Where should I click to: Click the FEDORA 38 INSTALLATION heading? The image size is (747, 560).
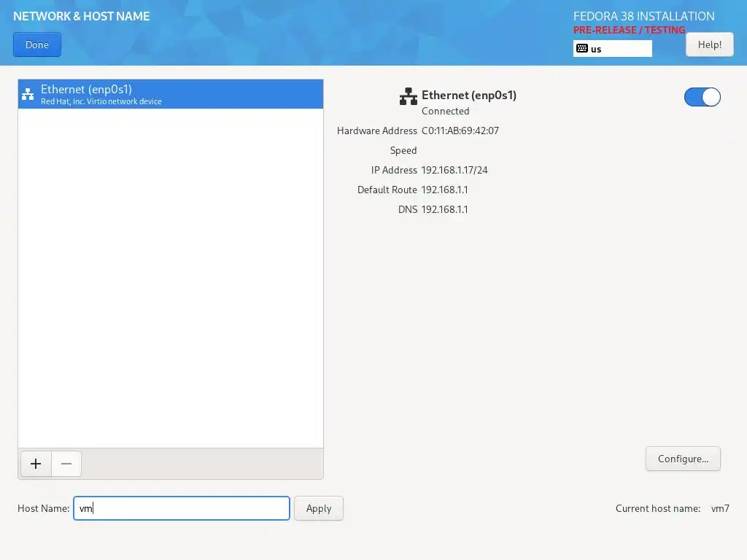[x=643, y=16]
